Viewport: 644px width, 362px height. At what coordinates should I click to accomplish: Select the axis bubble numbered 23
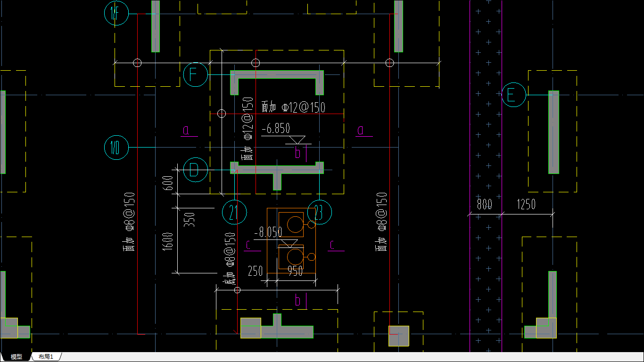coord(319,213)
